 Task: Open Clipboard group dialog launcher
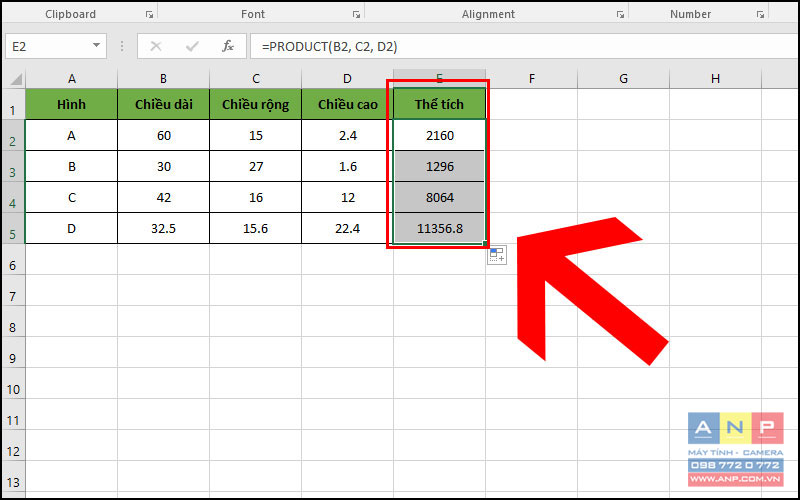point(149,15)
